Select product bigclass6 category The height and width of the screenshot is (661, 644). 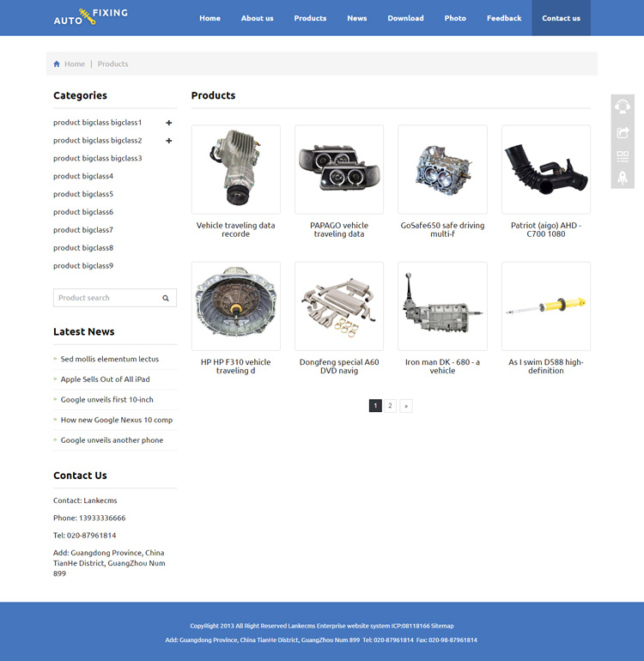point(83,212)
